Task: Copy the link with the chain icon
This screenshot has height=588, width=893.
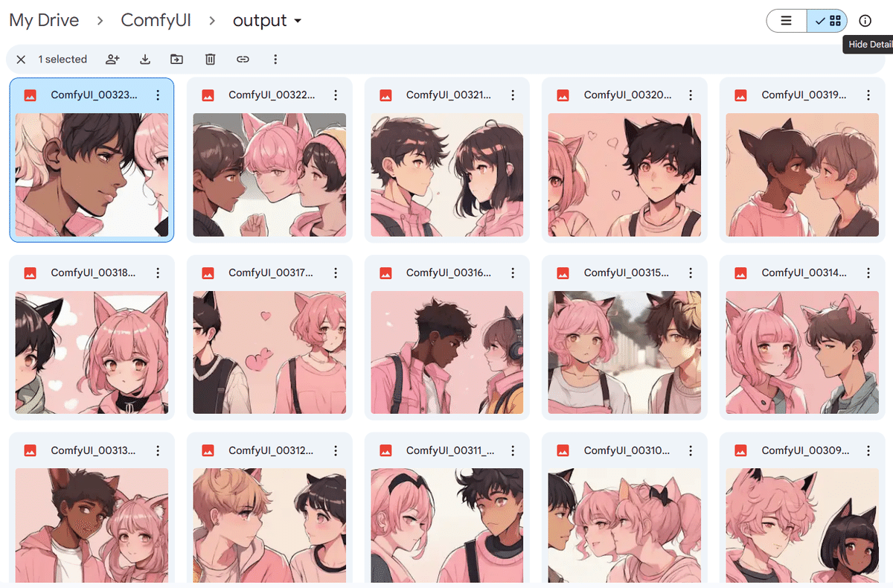Action: click(243, 60)
